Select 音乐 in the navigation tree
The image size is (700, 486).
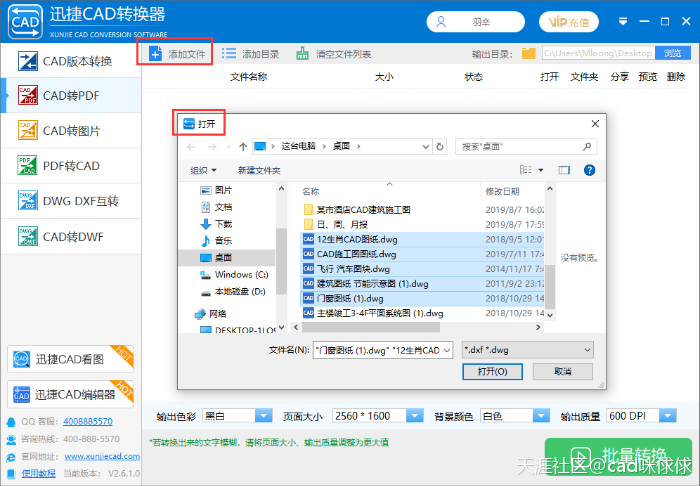click(216, 241)
